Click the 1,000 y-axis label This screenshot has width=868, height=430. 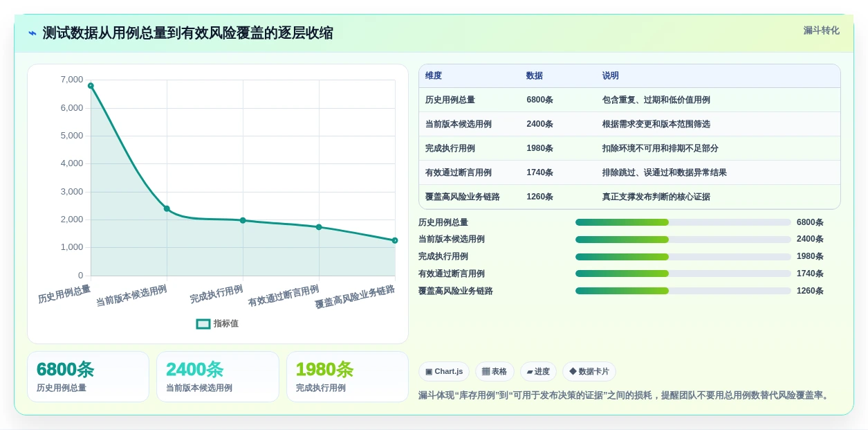72,247
